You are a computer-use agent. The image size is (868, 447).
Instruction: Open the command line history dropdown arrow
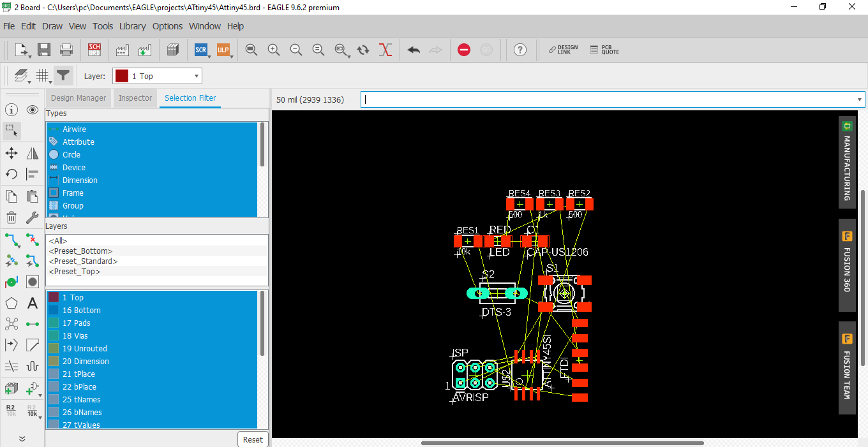pos(860,99)
